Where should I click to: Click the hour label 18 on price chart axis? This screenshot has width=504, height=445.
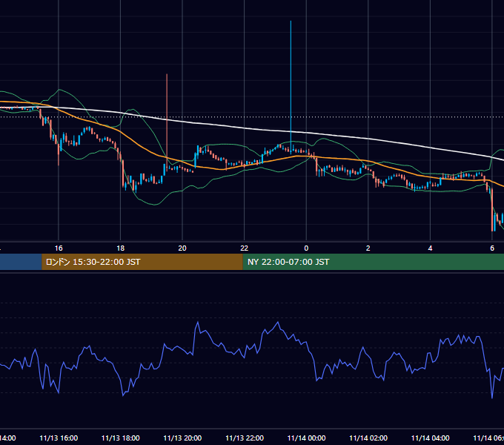tap(121, 248)
